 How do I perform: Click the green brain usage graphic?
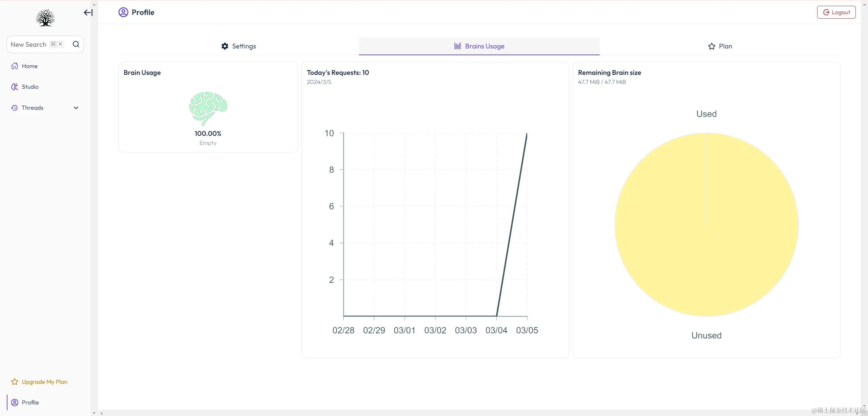point(208,108)
